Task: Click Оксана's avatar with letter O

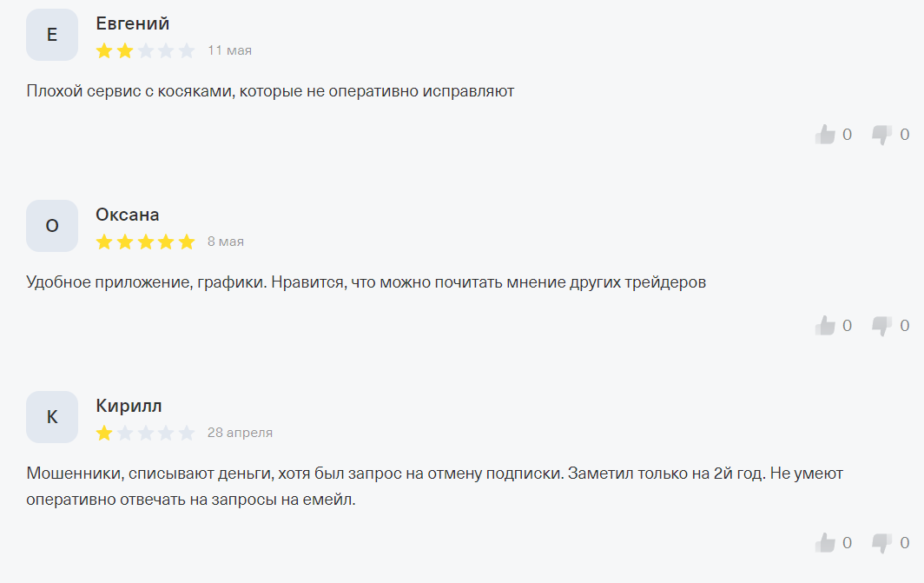Action: 52,226
